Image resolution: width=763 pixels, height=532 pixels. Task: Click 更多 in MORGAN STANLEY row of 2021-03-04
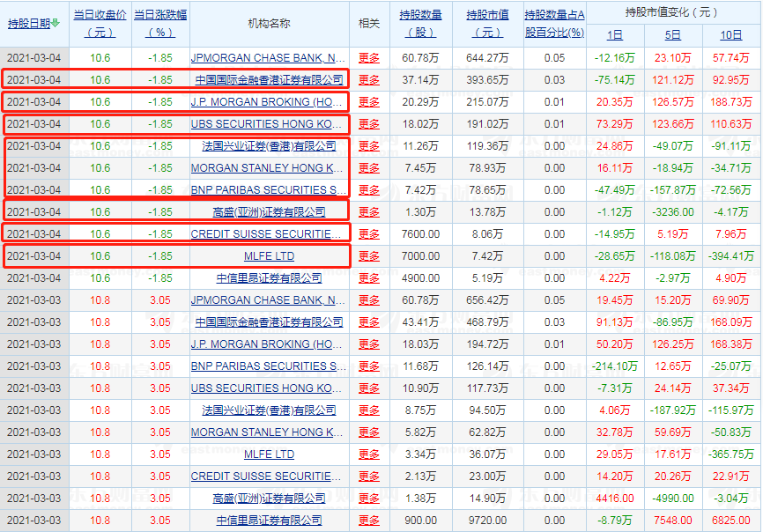click(369, 167)
